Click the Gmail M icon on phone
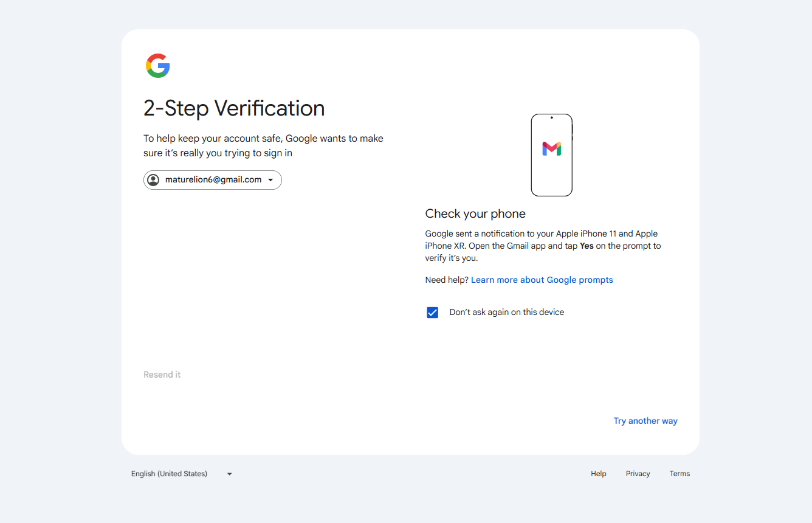Screen dimensions: 812x523 (x=552, y=149)
